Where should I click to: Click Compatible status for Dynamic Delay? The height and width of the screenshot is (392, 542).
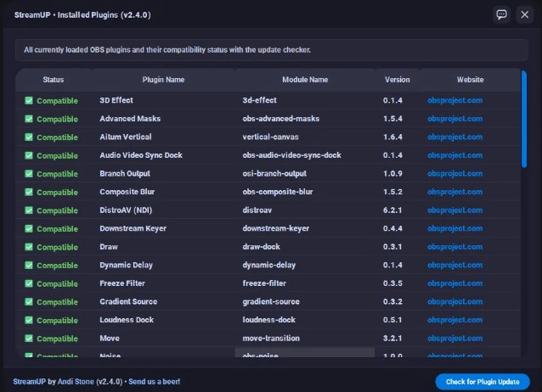point(58,266)
